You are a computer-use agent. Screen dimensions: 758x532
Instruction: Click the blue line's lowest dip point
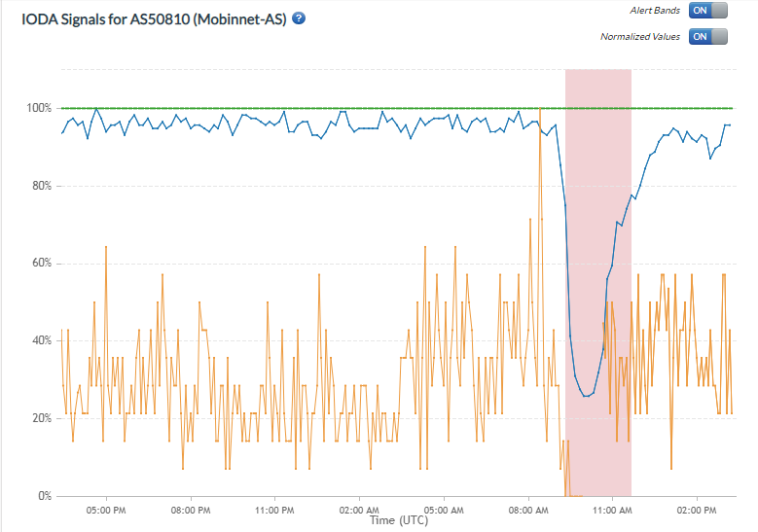pos(586,396)
